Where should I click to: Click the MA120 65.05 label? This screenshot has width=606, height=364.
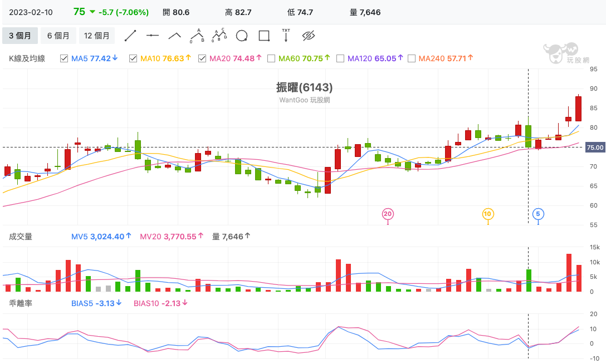pyautogui.click(x=375, y=58)
